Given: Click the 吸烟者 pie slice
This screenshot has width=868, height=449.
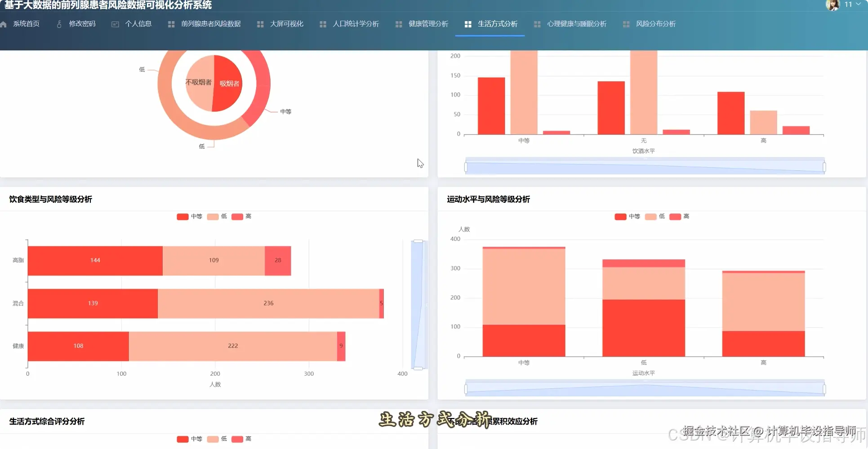Looking at the screenshot, I should click(228, 84).
